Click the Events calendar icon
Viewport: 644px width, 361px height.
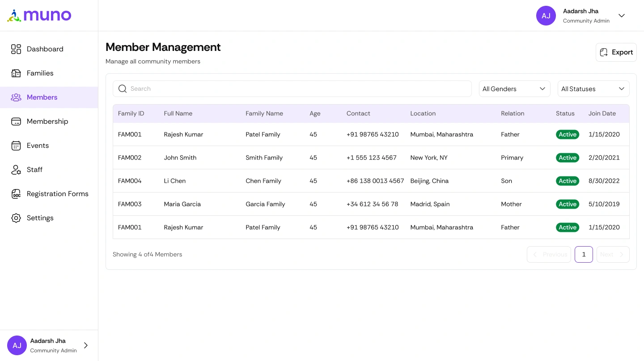16,146
